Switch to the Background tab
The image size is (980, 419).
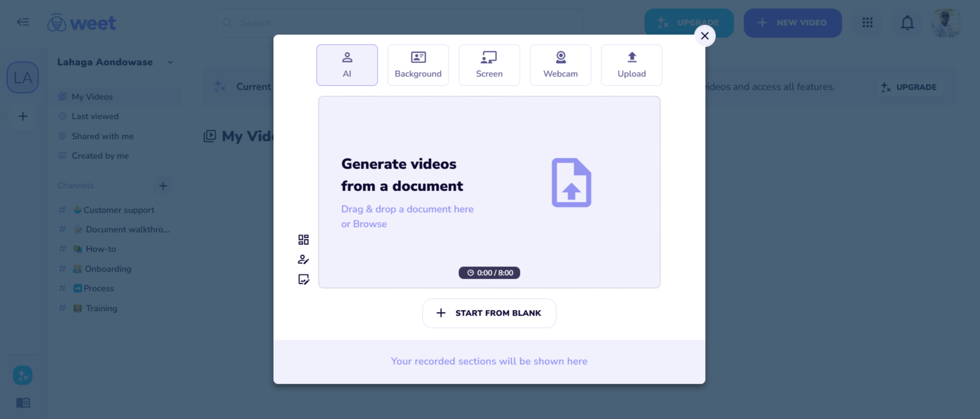tap(418, 65)
